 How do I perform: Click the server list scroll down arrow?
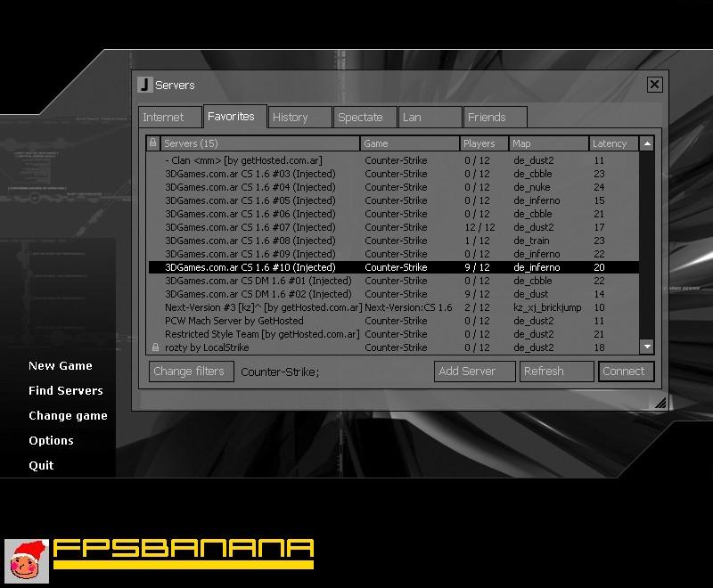click(x=647, y=347)
